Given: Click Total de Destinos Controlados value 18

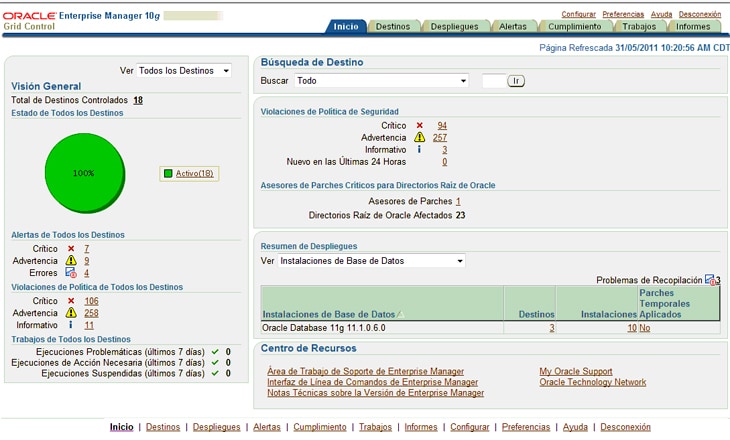Looking at the screenshot, I should pyautogui.click(x=138, y=100).
